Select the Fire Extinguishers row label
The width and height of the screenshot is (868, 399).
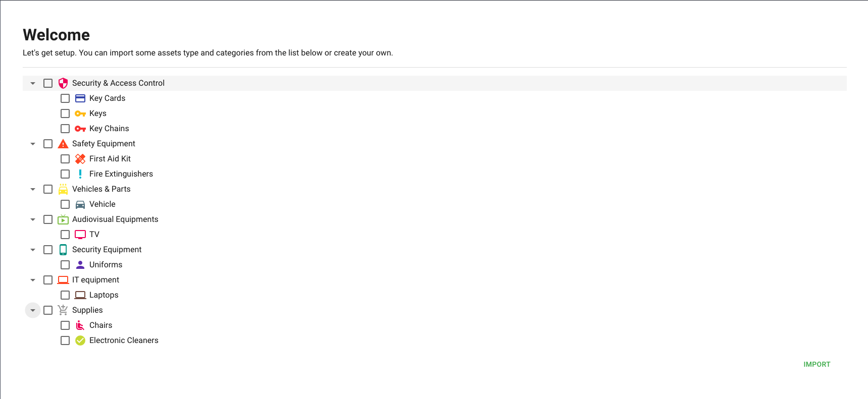tap(121, 174)
